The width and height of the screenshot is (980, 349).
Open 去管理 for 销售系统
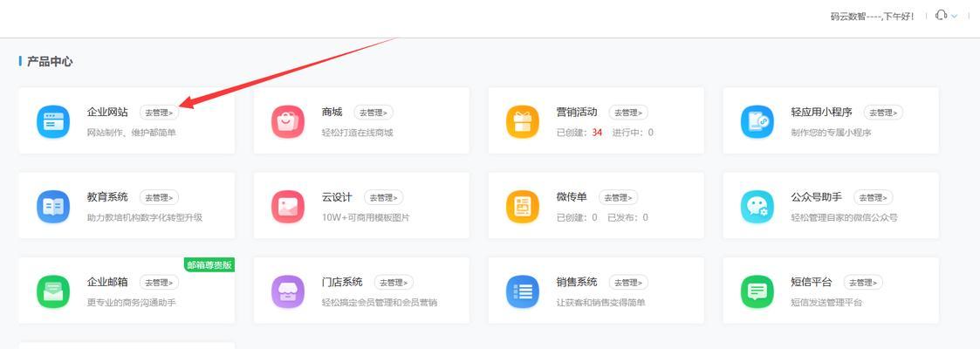(628, 282)
